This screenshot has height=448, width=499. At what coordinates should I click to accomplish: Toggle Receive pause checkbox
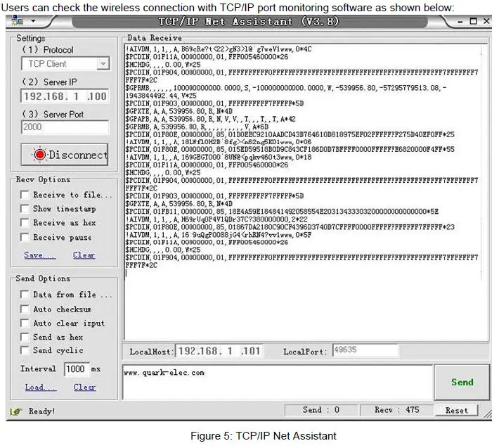tap(25, 237)
